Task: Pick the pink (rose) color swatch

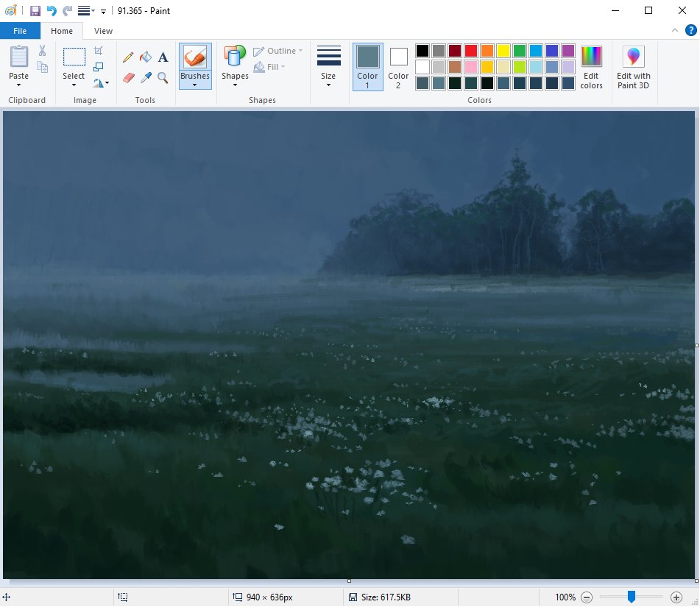Action: click(471, 67)
